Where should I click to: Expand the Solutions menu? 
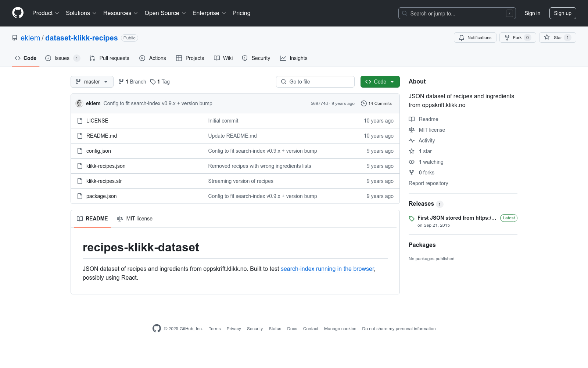(81, 13)
